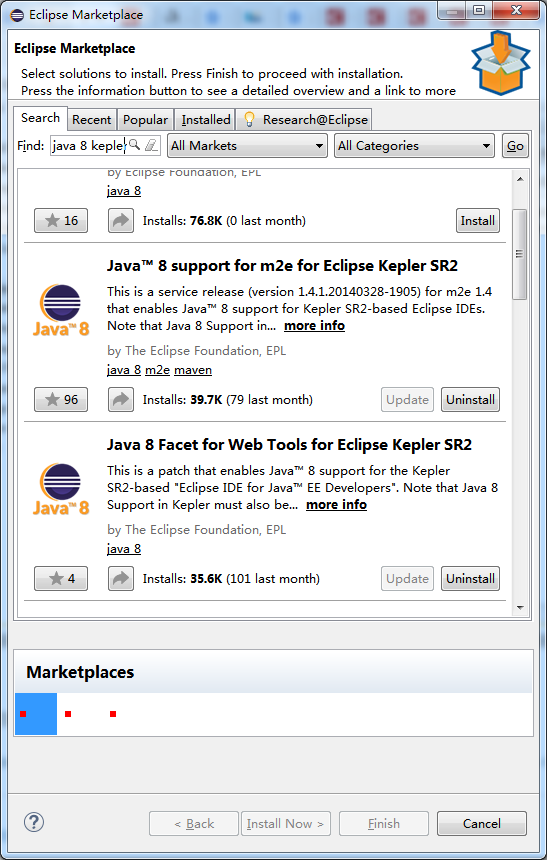Click the 'Installs: 35.6K (101 last month)' text
This screenshot has height=860, width=547.
tap(231, 579)
